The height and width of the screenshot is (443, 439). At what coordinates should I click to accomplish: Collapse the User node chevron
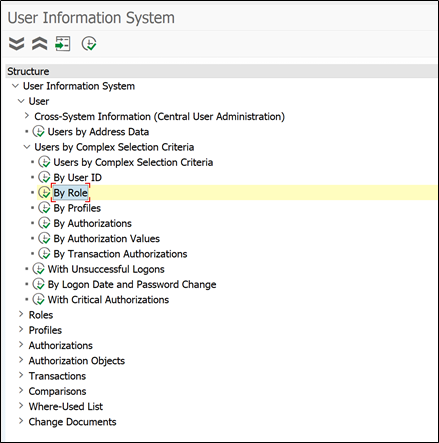pyautogui.click(x=21, y=101)
